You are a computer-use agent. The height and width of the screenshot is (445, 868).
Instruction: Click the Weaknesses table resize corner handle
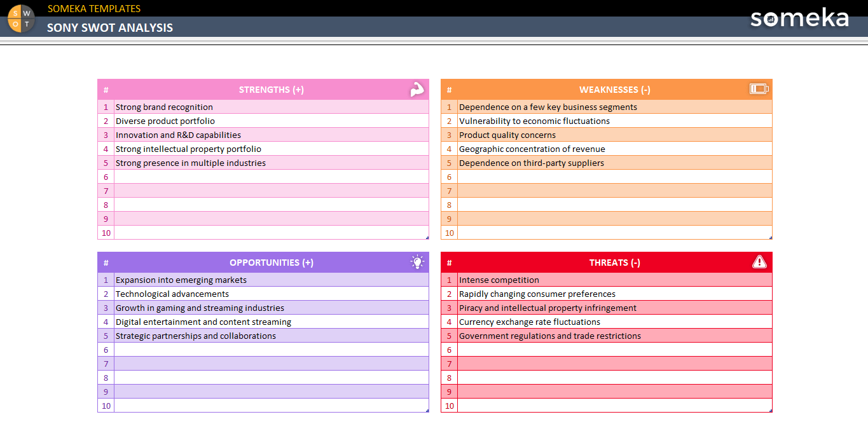click(771, 238)
